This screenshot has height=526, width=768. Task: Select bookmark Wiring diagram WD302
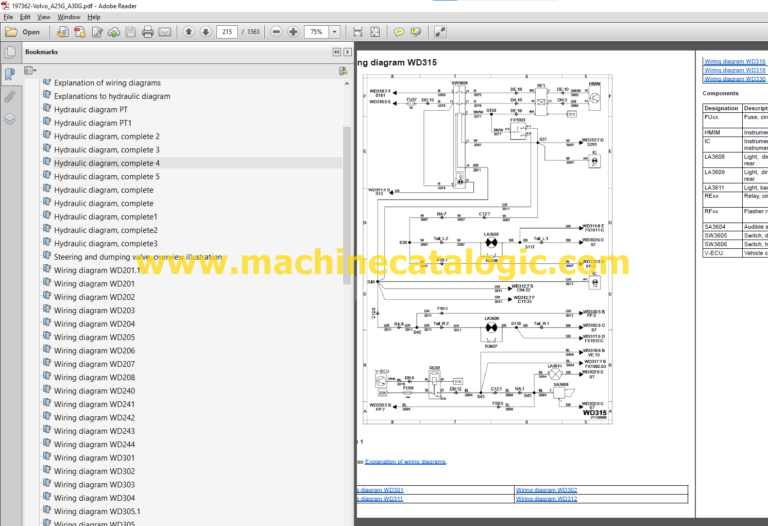94,471
